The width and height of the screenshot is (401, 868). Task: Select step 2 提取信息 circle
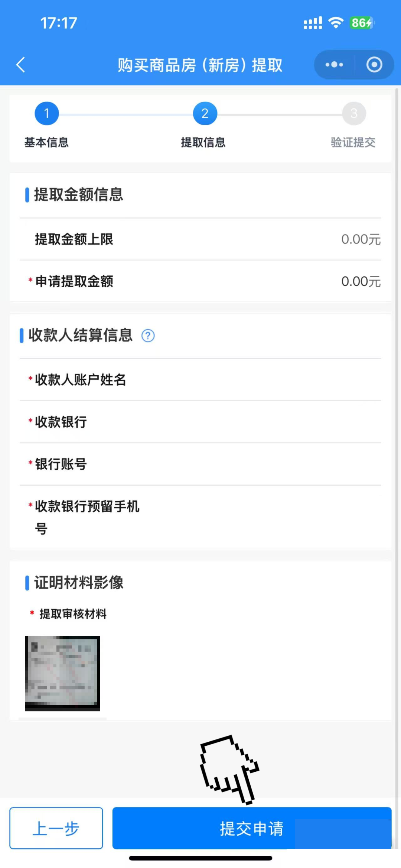205,114
